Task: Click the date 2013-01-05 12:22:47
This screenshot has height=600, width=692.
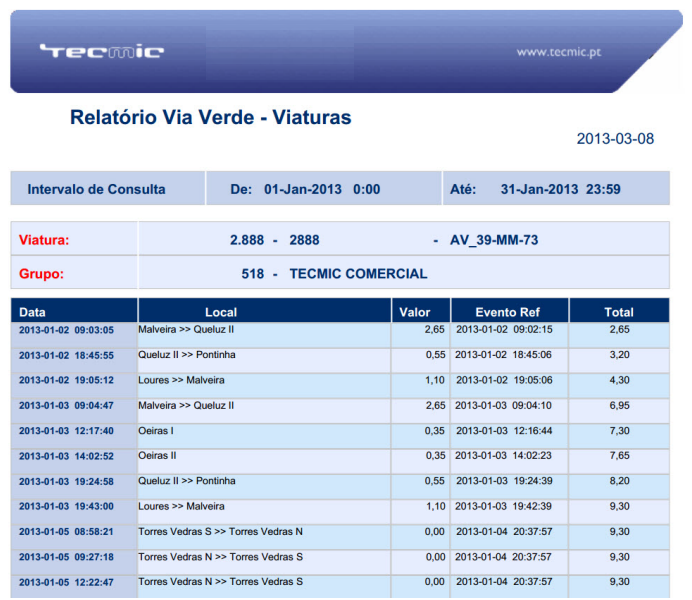Action: (x=66, y=582)
